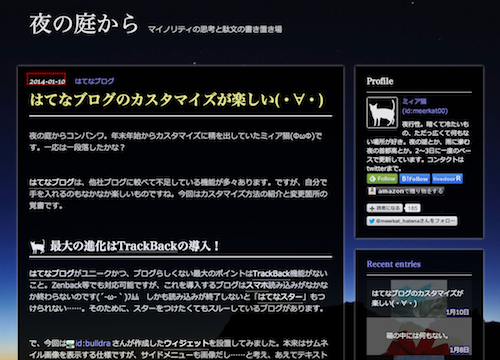
Task: Click the subtitle マイノリティの思考と駄文の書き置き場
Action: (215, 29)
